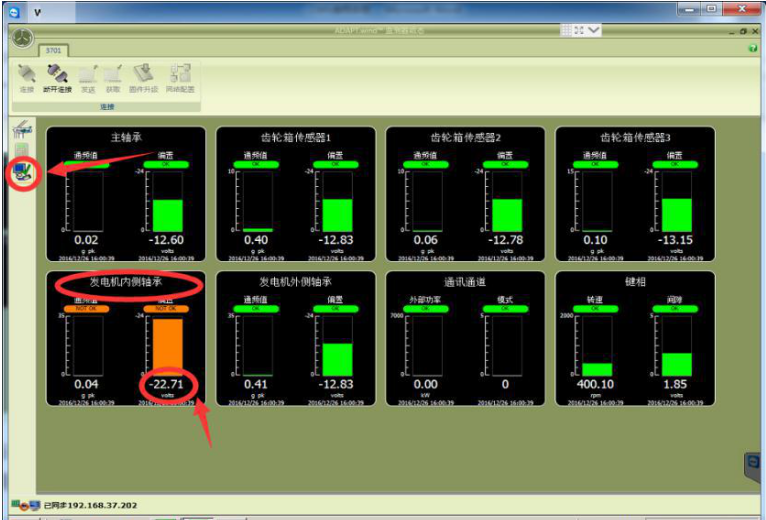Open the TeamViewer side panel icon at right edge
The image size is (766, 520).
(753, 464)
